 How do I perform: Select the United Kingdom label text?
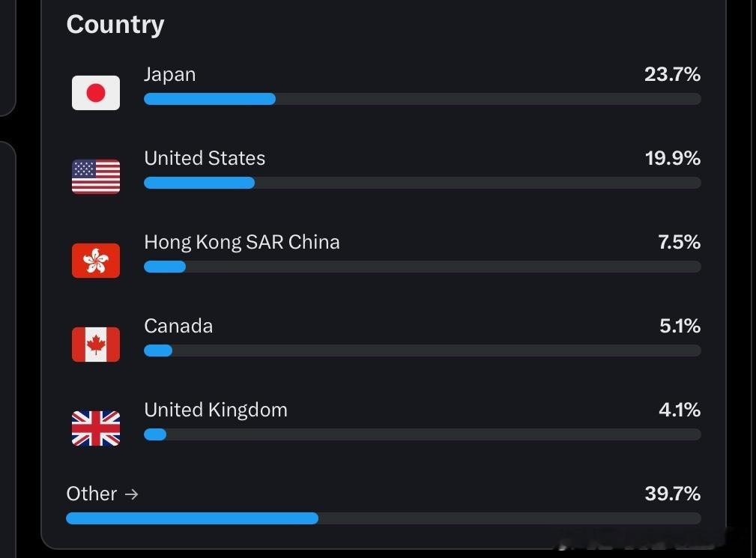click(x=216, y=410)
